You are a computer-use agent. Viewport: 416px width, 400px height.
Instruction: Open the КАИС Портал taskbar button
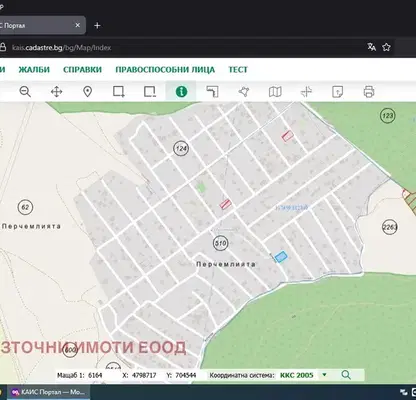49,392
